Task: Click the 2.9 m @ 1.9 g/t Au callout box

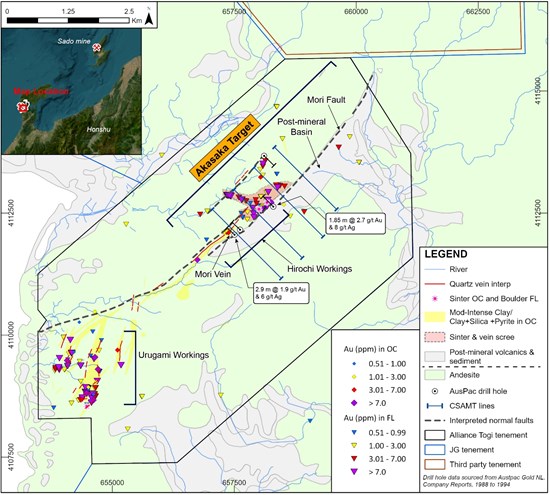Action: tap(281, 293)
